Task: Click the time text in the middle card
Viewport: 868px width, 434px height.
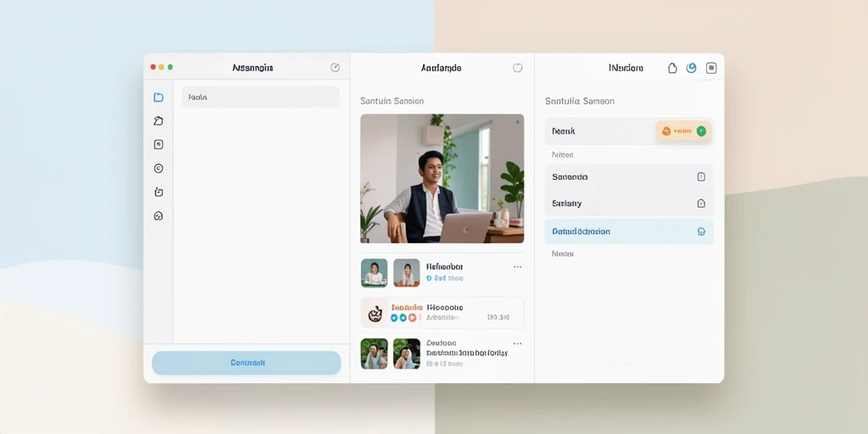Action: click(x=498, y=318)
